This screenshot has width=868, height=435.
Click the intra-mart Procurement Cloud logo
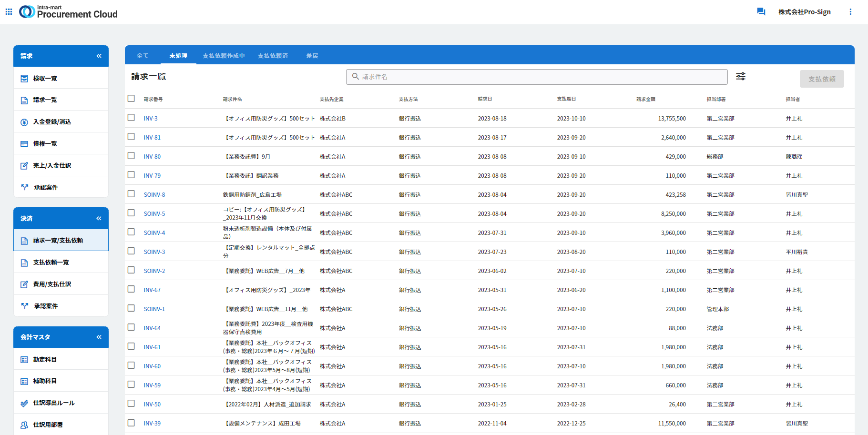coord(68,12)
